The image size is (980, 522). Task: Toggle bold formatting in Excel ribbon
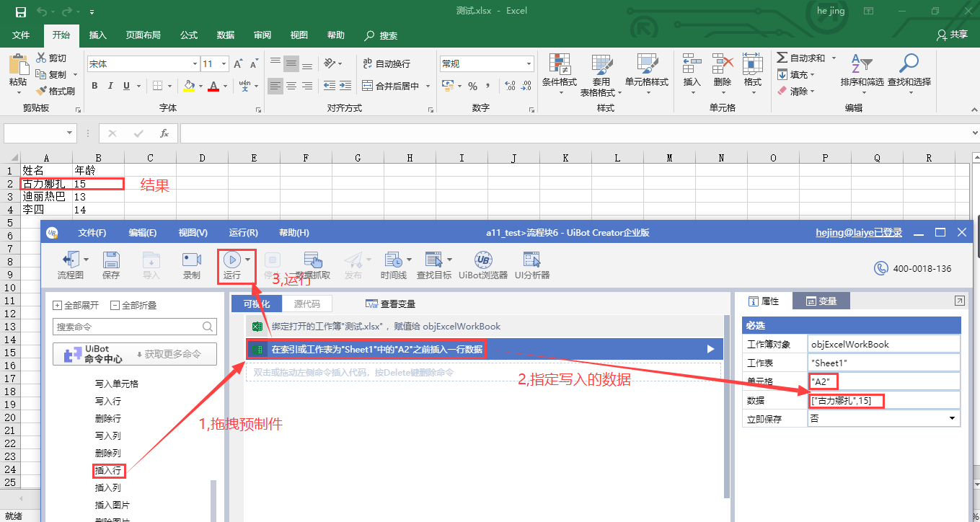94,87
